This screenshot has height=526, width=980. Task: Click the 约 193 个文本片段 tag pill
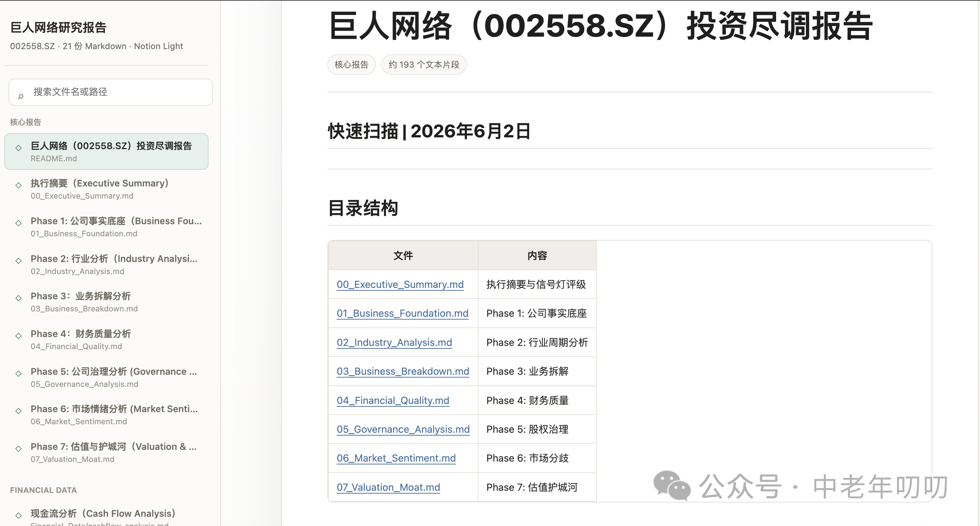pos(424,65)
